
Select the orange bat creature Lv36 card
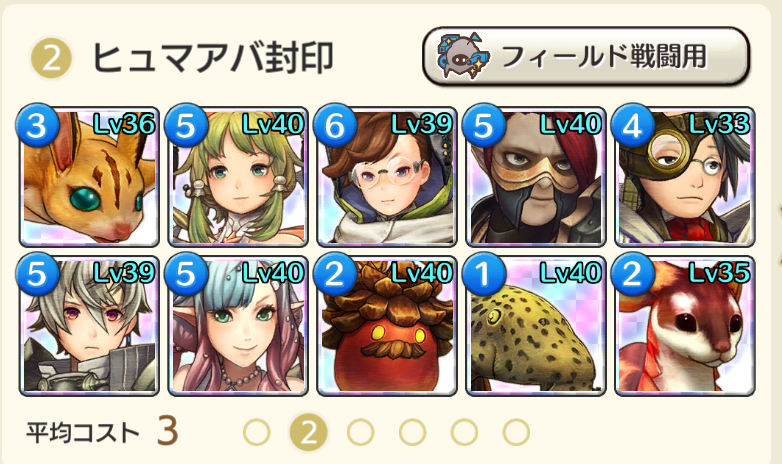(89, 177)
